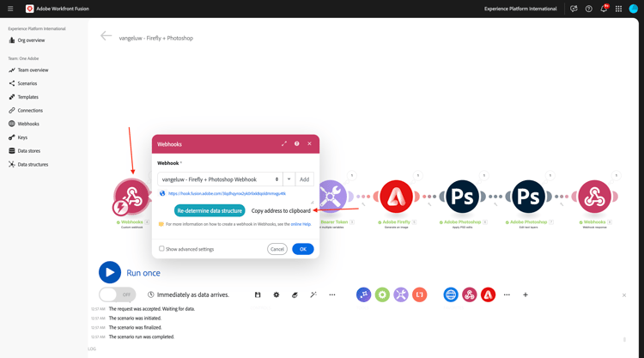Go to Scenarios in sidebar
644x358 pixels.
pyautogui.click(x=23, y=83)
